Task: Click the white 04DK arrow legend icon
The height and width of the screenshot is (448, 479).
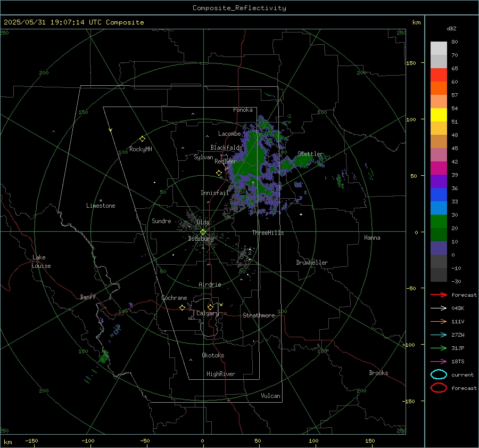Action: click(439, 308)
